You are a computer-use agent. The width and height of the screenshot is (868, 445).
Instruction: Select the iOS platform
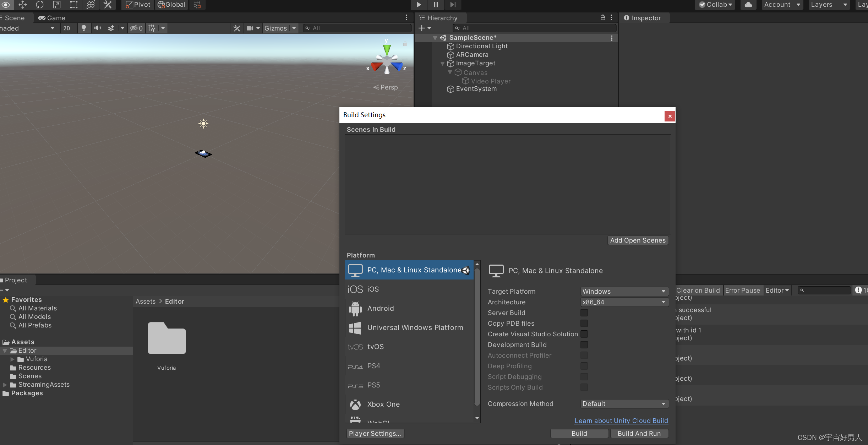[x=409, y=289]
